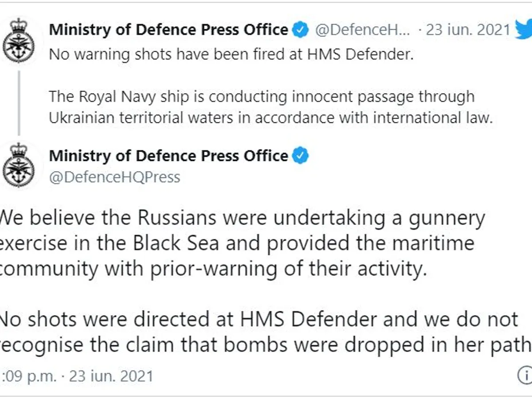Click the "exercise in the Black Sea" line
The image size is (532, 399).
coord(237,244)
